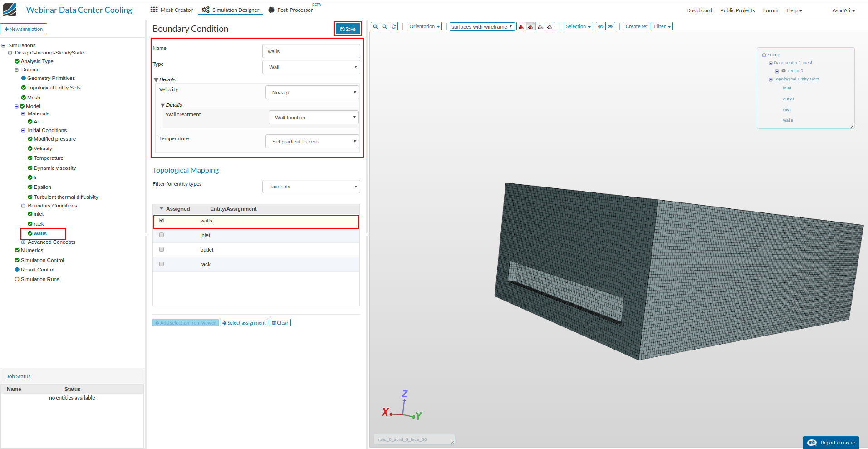Image resolution: width=868 pixels, height=449 pixels.
Task: Click the Simulation Designer gears icon
Action: coord(206,10)
